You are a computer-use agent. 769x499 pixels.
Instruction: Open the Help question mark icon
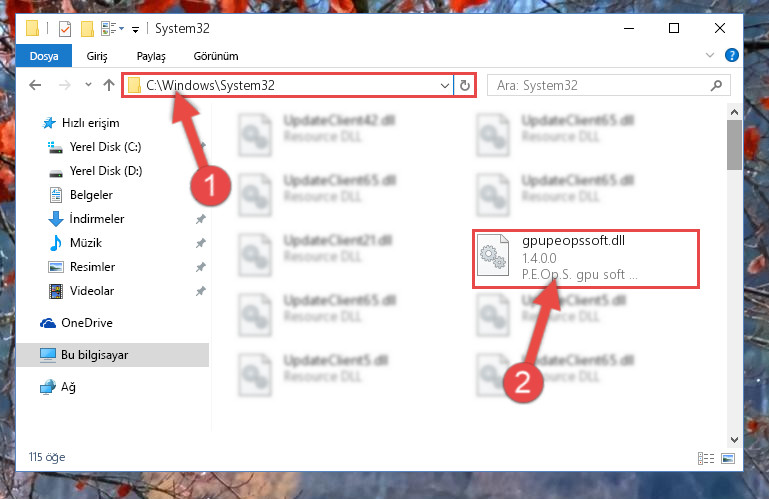731,55
